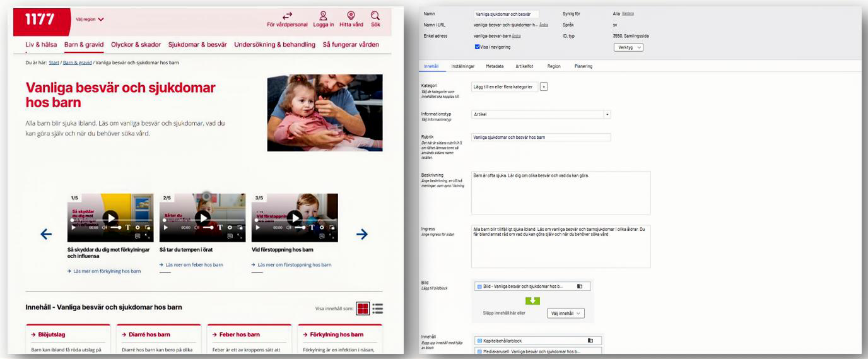The image size is (868, 359).
Task: Click Hantera link next to Alla
Action: (x=628, y=13)
